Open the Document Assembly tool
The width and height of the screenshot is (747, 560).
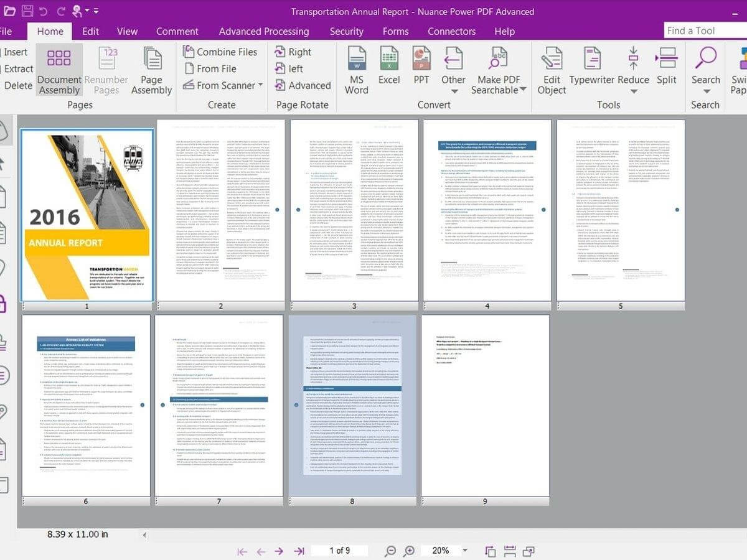(x=59, y=70)
